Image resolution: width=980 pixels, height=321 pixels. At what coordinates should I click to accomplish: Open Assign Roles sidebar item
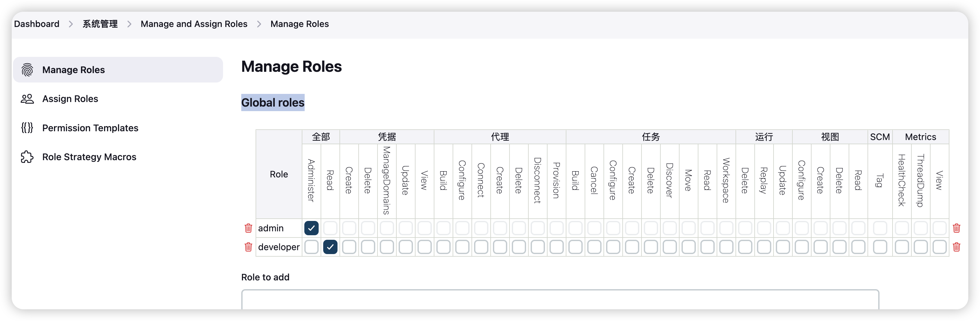point(70,99)
